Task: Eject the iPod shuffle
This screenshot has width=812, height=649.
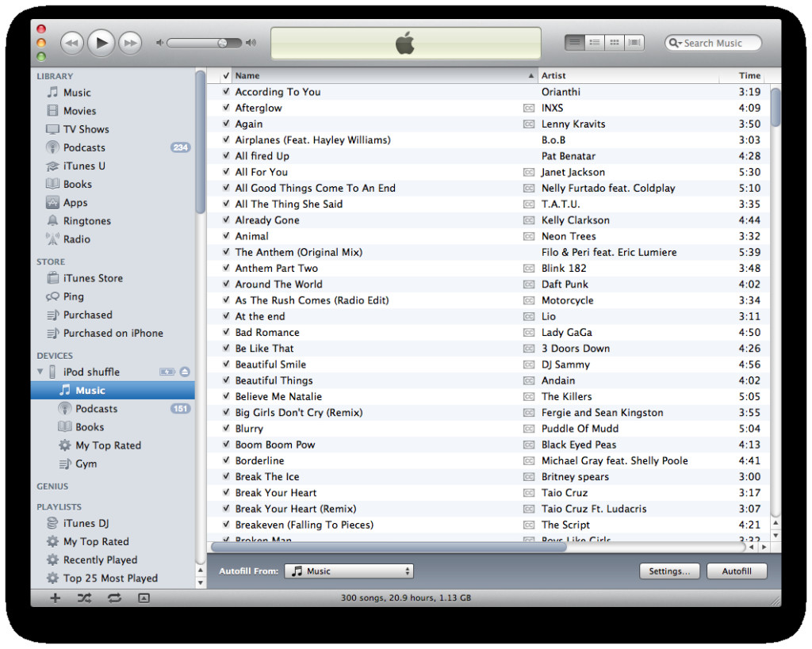Action: pyautogui.click(x=185, y=372)
